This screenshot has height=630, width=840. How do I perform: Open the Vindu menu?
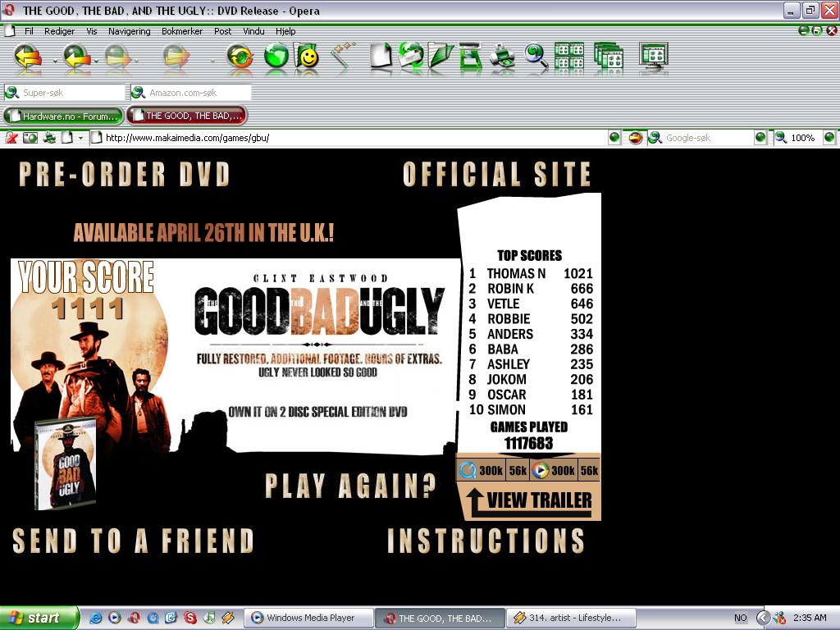253,31
